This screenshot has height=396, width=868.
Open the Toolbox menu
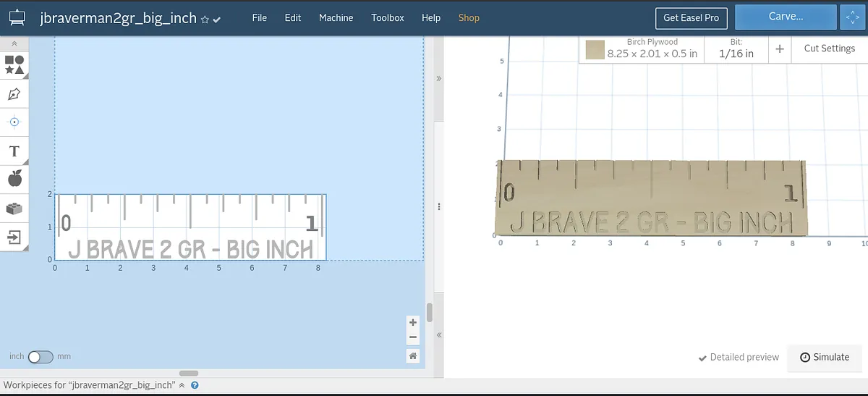point(388,17)
